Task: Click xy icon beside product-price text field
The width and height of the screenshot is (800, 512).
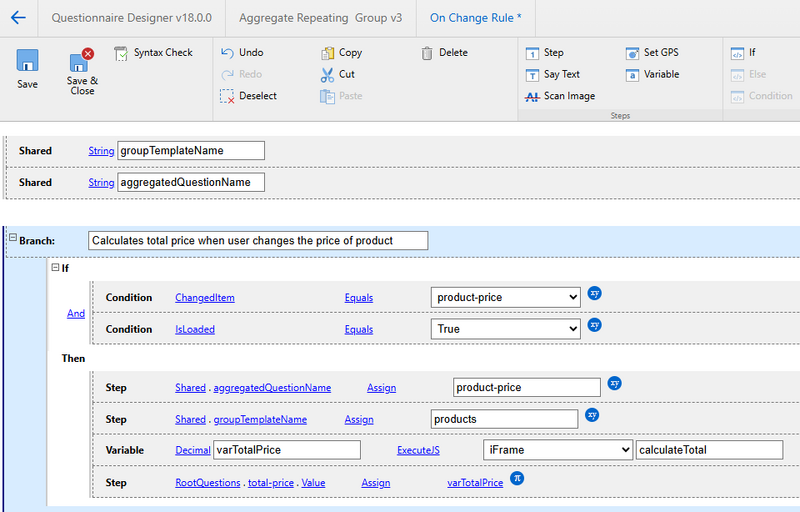Action: [x=614, y=383]
